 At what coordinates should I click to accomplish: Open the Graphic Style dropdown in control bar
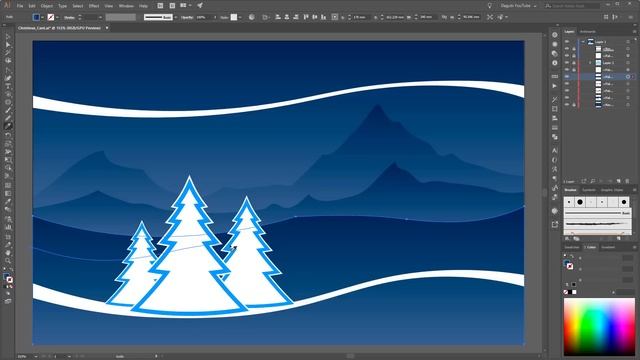(x=240, y=17)
